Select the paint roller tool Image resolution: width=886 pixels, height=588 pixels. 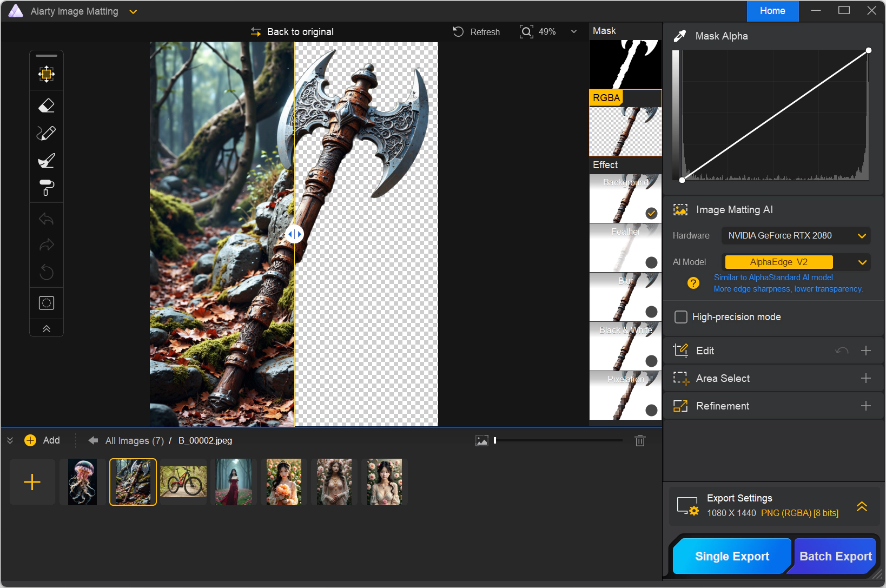click(x=47, y=188)
